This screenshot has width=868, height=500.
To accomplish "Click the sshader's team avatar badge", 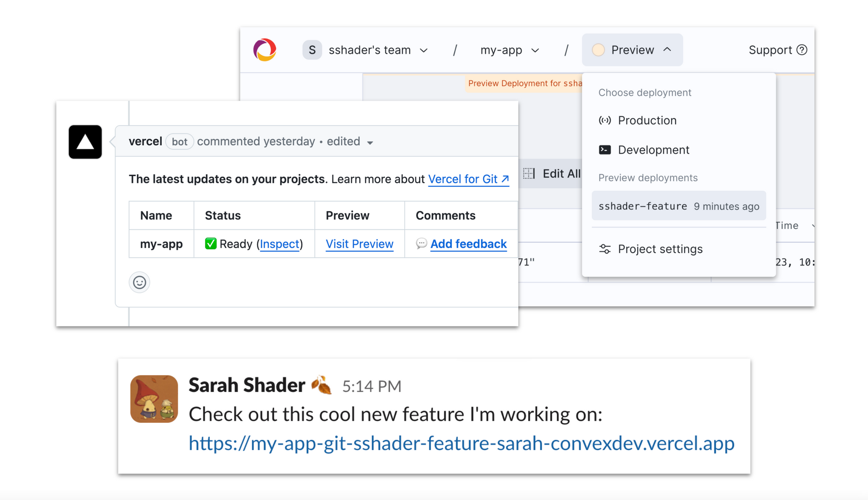I will (312, 49).
